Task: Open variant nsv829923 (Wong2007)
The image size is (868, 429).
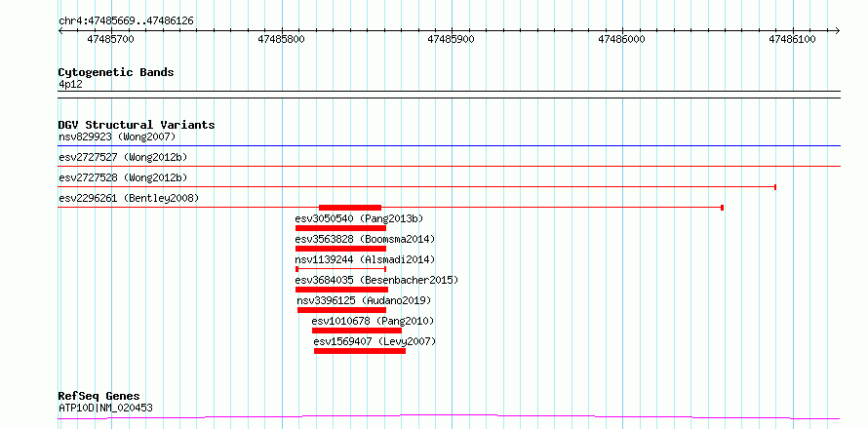Action: [117, 136]
